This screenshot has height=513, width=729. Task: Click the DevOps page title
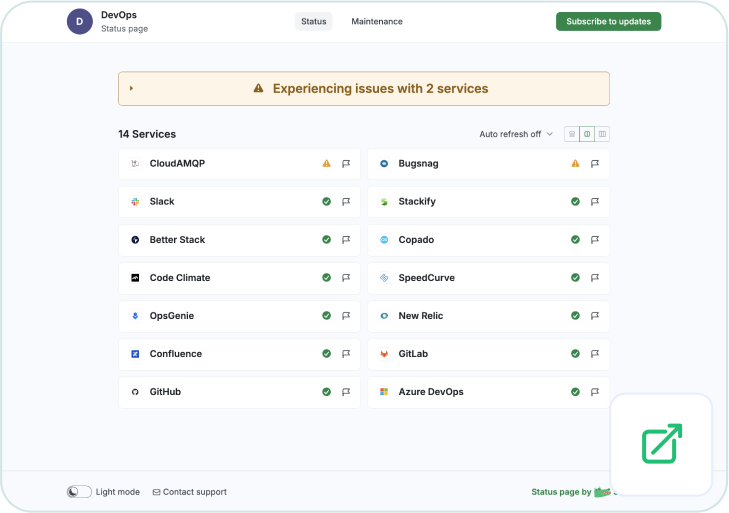point(119,15)
